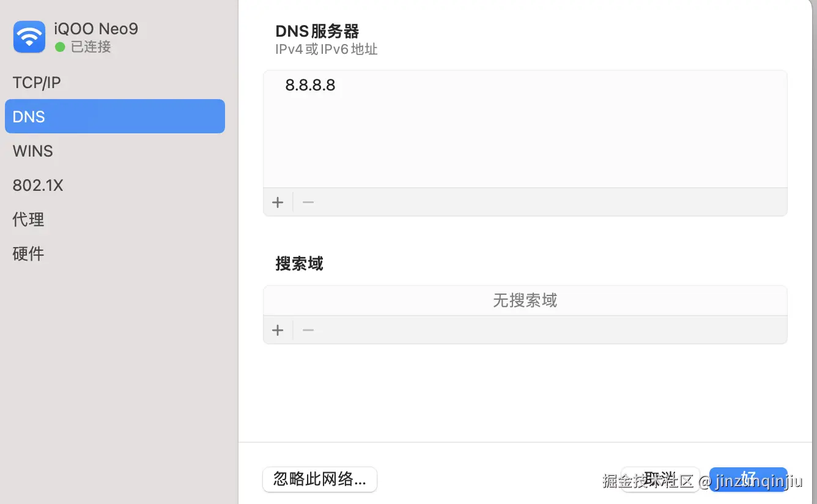Open the 硬件 (hardware) settings pane
The width and height of the screenshot is (817, 504).
[x=28, y=253]
